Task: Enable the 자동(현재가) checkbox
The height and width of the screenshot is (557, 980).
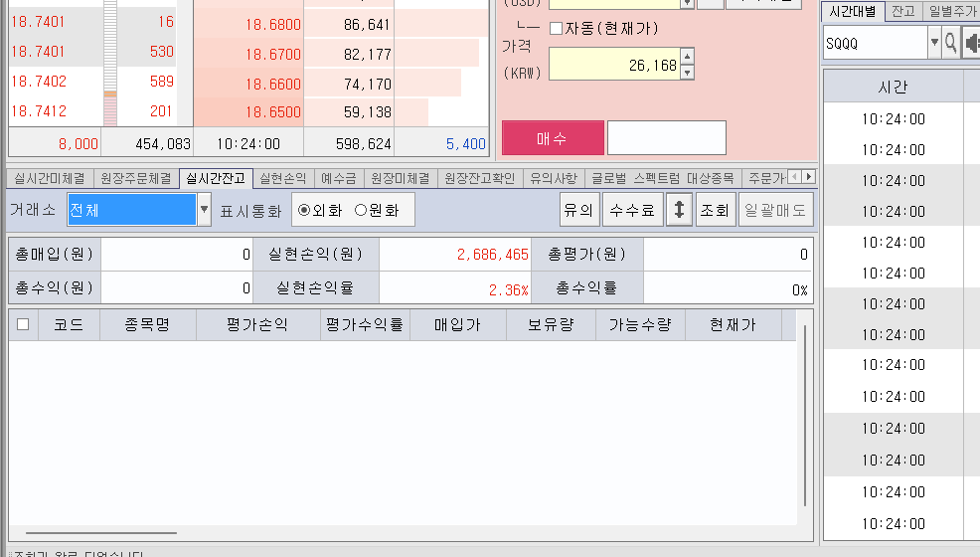Action: (x=556, y=28)
